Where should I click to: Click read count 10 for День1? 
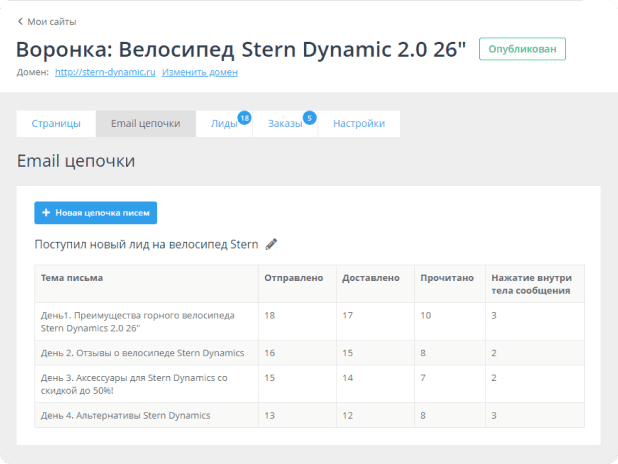[426, 315]
